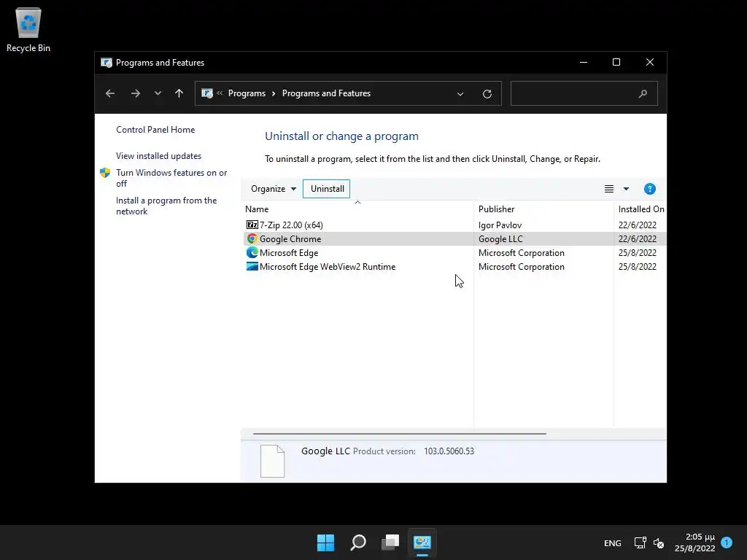Screen dimensions: 747x560
Task: Expand the view options dropdown arrow
Action: 626,189
